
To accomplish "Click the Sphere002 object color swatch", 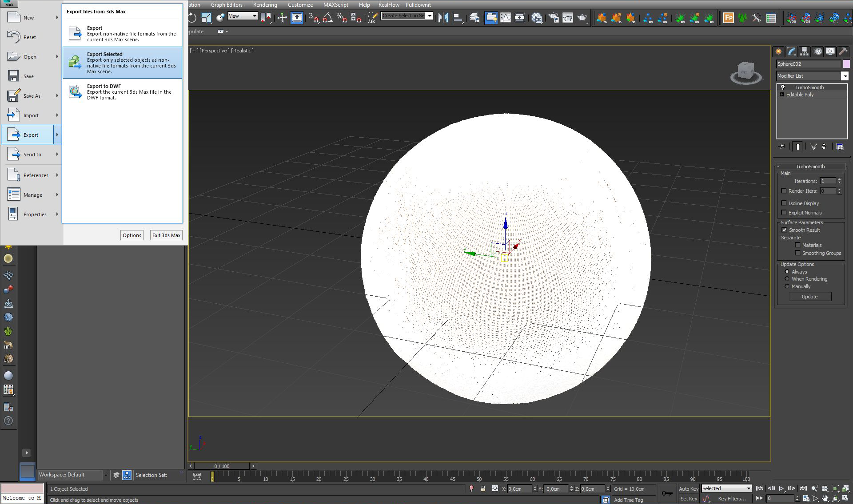I will coord(846,64).
